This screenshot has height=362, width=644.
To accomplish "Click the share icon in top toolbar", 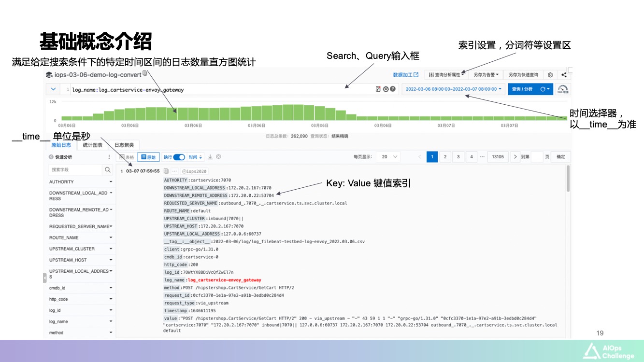I will (x=564, y=75).
